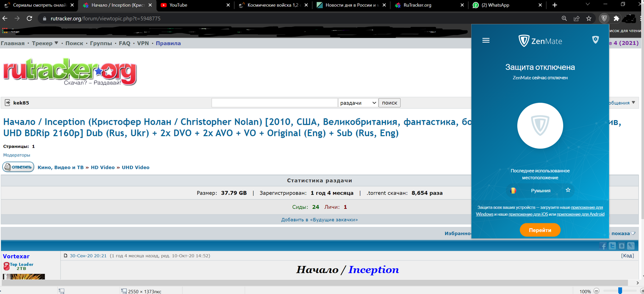Click the share page icon in address bar

click(576, 19)
